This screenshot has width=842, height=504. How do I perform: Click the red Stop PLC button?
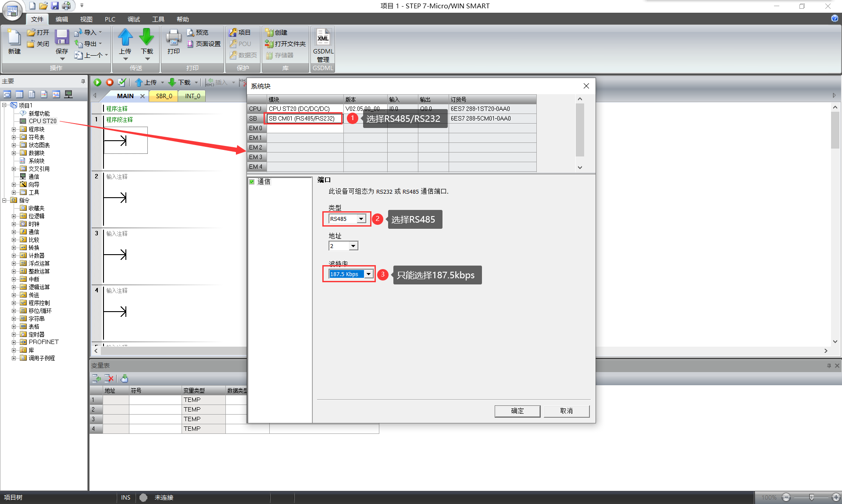pos(110,82)
